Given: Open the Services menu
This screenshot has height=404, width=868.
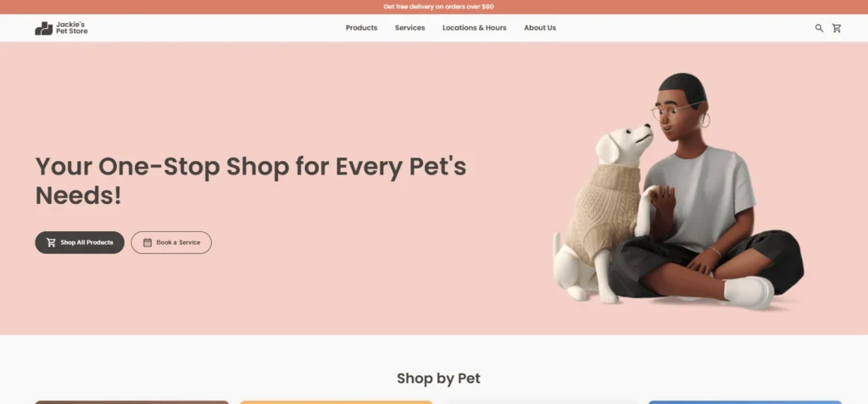Looking at the screenshot, I should 409,28.
